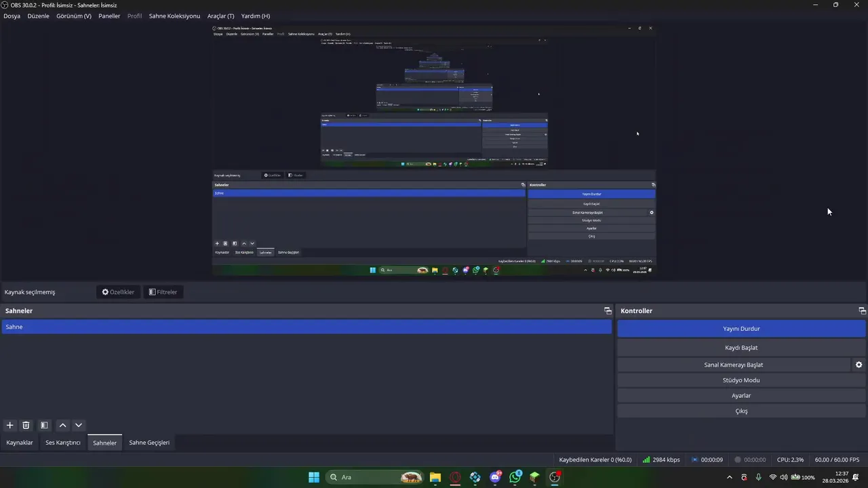This screenshot has width=868, height=488.
Task: Remove selected scene with trash icon
Action: point(26,425)
